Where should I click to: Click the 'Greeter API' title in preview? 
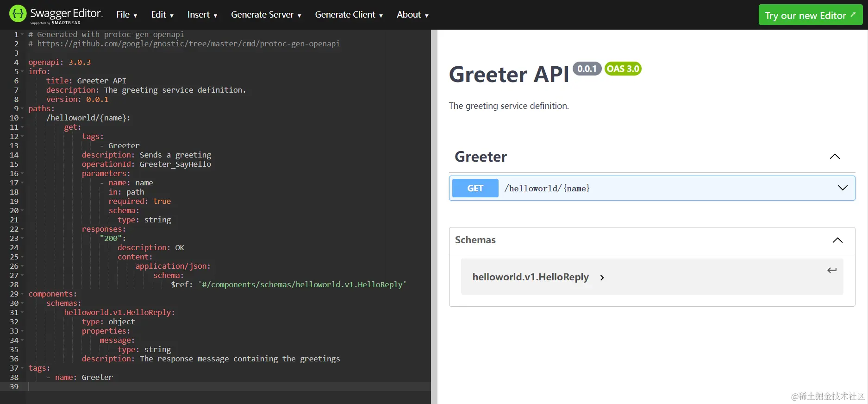tap(509, 74)
